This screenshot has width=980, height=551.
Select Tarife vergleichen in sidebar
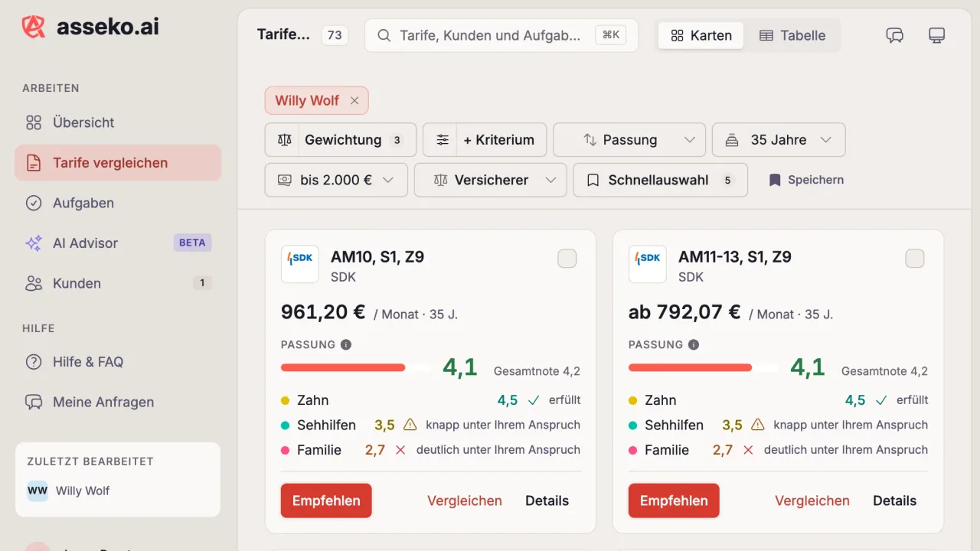[118, 163]
